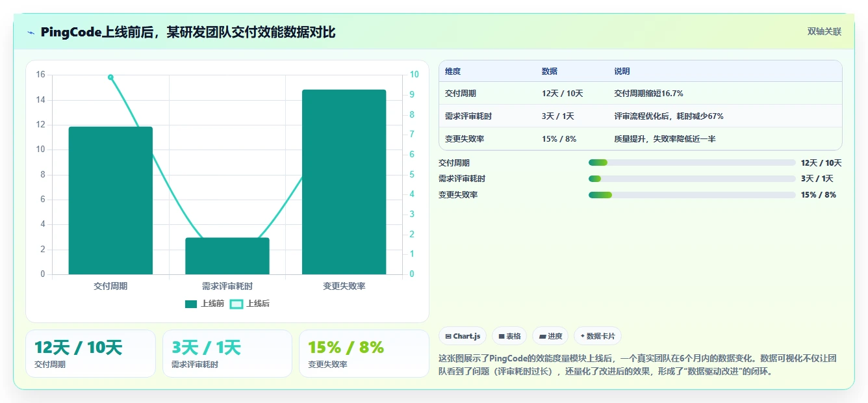868x403 pixels.
Task: Click the 变更失败率 progress bar
Action: pyautogui.click(x=692, y=195)
